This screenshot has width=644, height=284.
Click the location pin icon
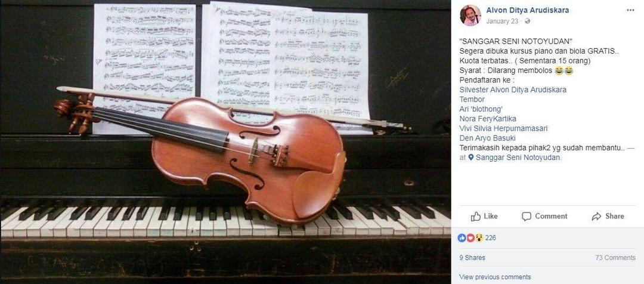tap(471, 158)
